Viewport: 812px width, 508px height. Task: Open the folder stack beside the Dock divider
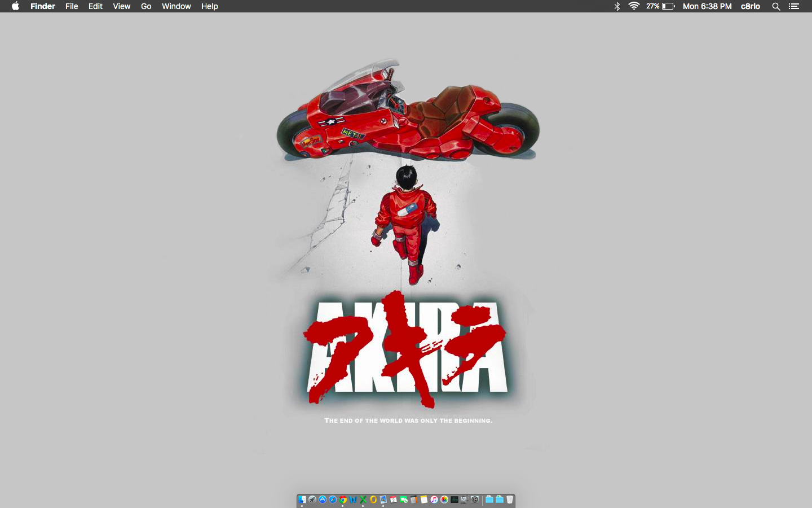click(x=489, y=500)
